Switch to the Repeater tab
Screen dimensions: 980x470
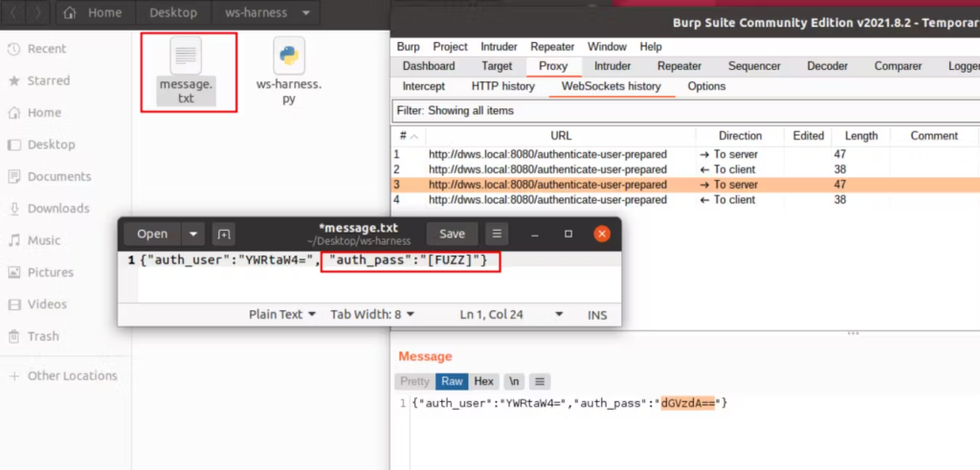pyautogui.click(x=679, y=66)
